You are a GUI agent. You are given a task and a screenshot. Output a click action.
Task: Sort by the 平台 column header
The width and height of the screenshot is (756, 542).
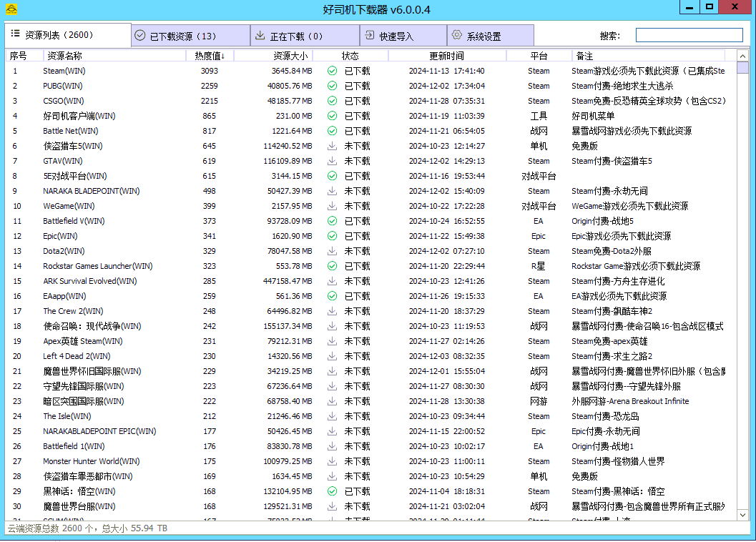[539, 56]
